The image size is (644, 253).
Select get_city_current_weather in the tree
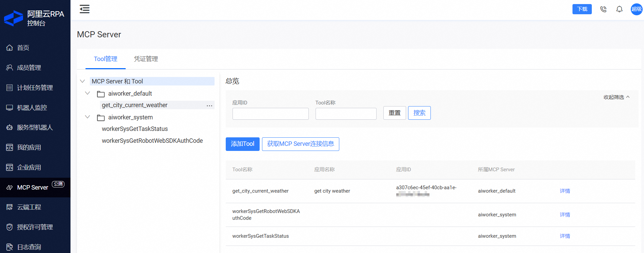coord(135,105)
